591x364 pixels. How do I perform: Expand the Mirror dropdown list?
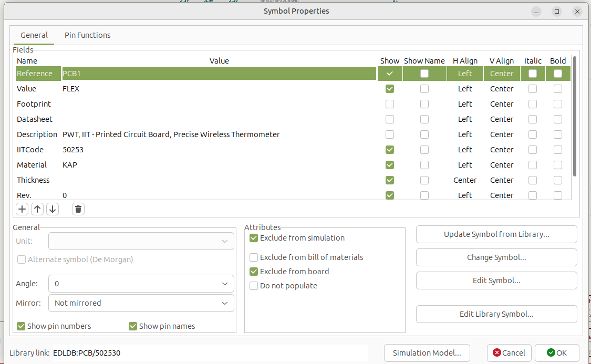coord(141,303)
